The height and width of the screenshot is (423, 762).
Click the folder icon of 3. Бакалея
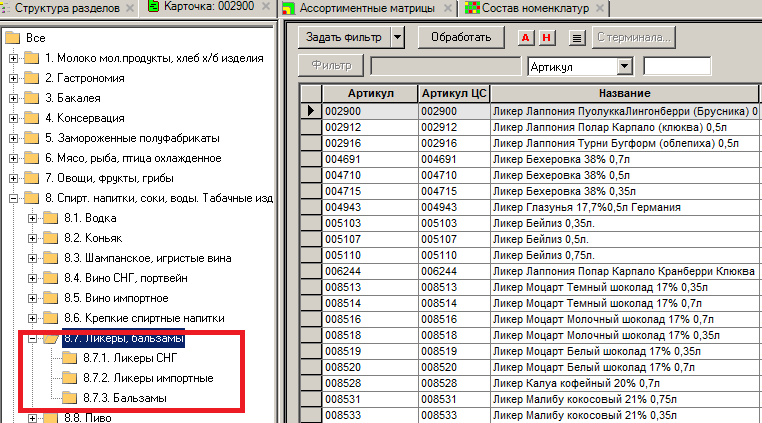[32, 98]
